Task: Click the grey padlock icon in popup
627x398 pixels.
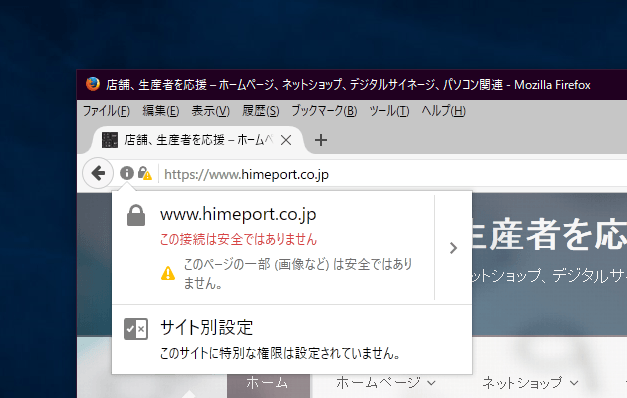Action: pos(136,215)
